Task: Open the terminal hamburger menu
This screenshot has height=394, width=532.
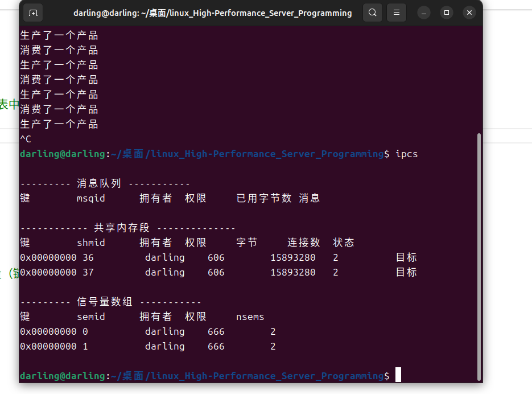Action: coord(396,13)
